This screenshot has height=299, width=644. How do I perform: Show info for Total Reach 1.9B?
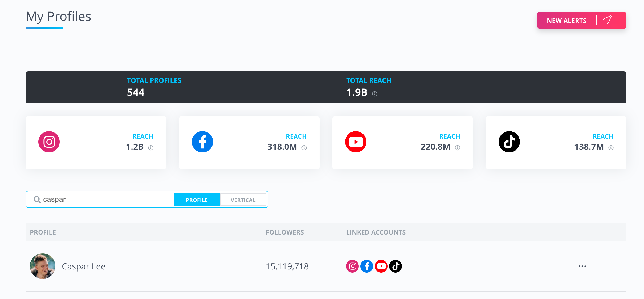[374, 94]
